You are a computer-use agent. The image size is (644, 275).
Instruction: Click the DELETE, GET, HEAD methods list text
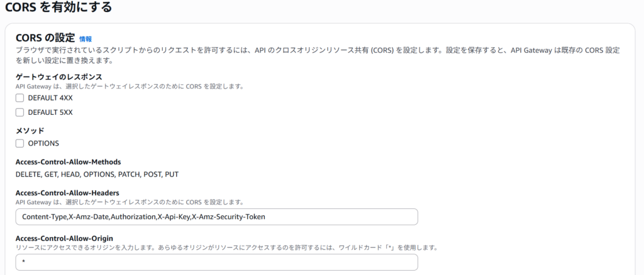pos(97,174)
